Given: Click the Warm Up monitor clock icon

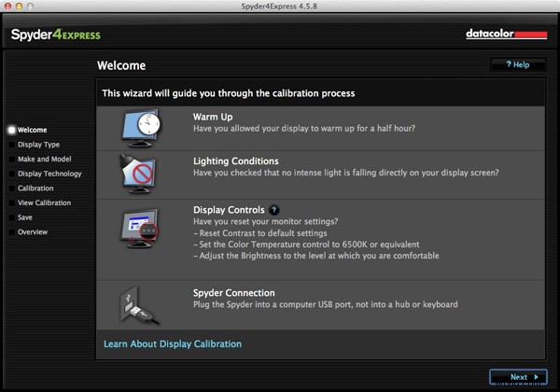Looking at the screenshot, I should point(141,128).
